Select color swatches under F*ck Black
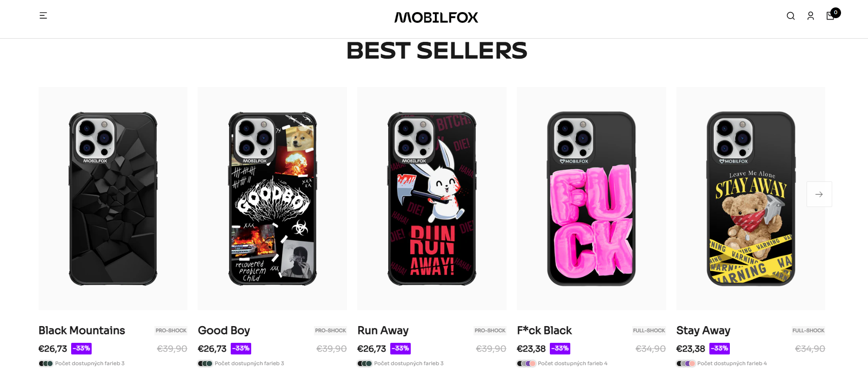Viewport: 868px width, 374px height. [526, 363]
